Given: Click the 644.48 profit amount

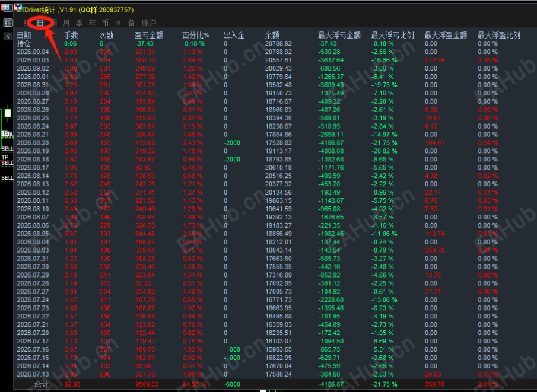Looking at the screenshot, I should point(145,234).
